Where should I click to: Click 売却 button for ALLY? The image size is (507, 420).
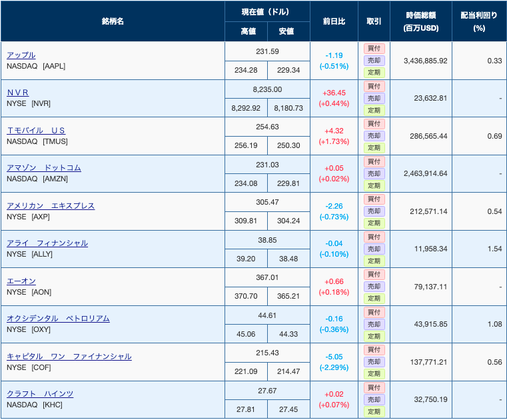374,249
